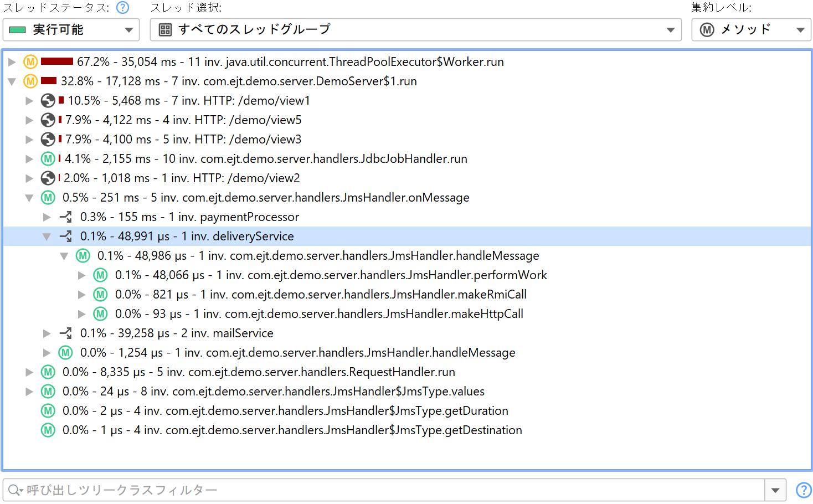The image size is (813, 504).
Task: Collapse the JmsHandler.onMessage node
Action: [x=29, y=198]
